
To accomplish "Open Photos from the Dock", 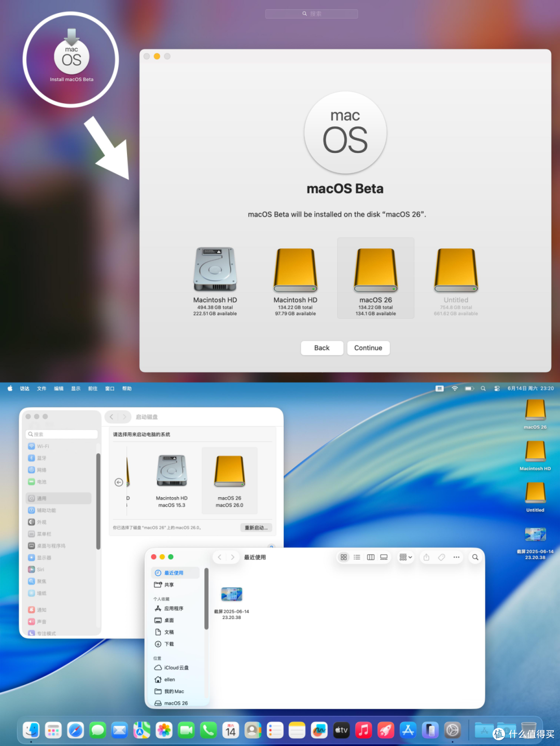I will click(x=164, y=730).
